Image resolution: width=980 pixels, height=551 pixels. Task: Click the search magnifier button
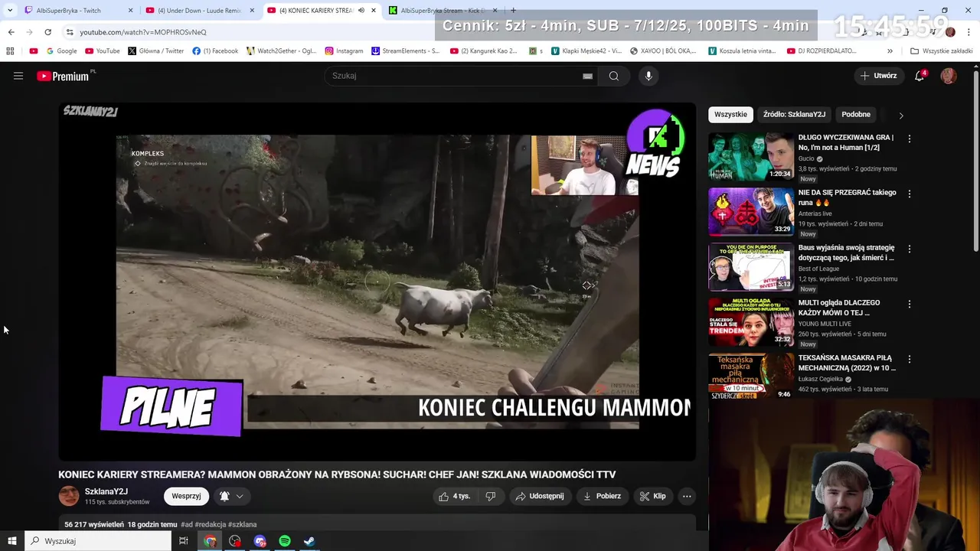(614, 76)
